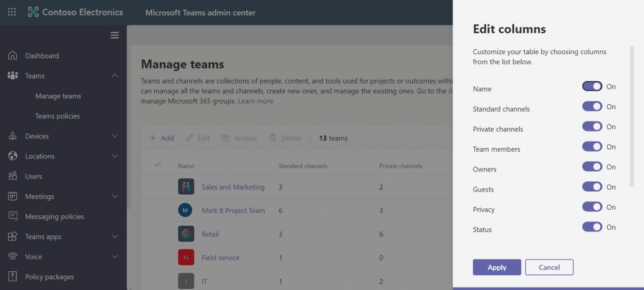644x290 pixels.
Task: Click the Field service team avatar
Action: point(186,257)
